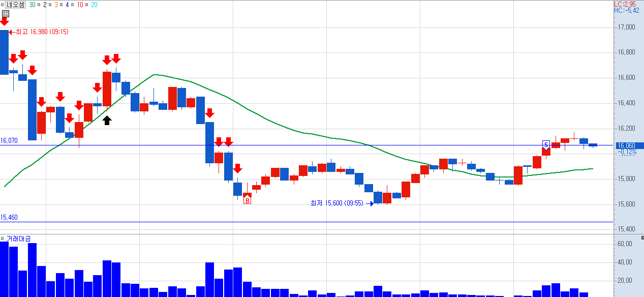This screenshot has height=297, width=644.
Task: Click the HC:-5.42 indicator text
Action: [626, 10]
